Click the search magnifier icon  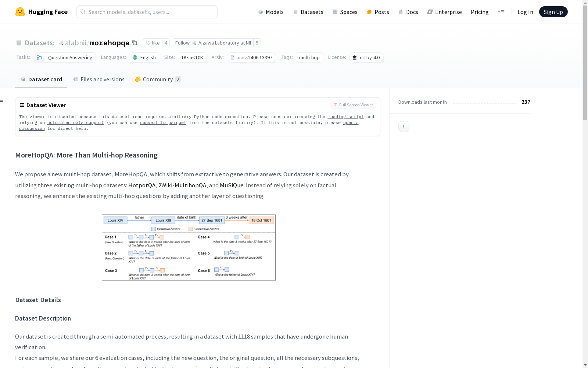coord(83,12)
